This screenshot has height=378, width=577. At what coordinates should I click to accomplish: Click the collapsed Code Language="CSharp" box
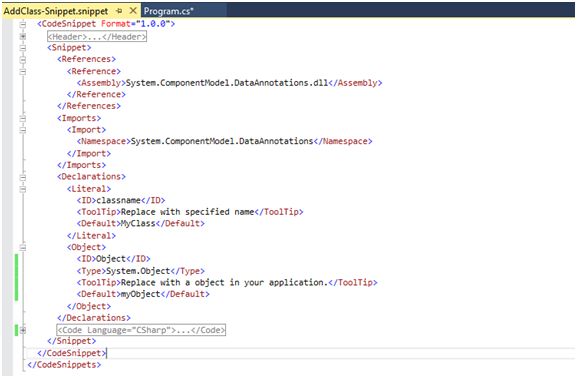point(141,330)
